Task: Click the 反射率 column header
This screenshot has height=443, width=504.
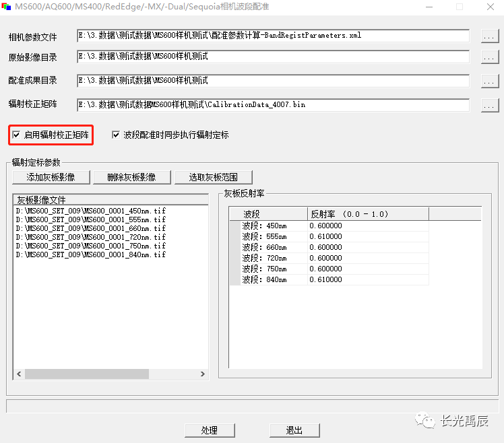Action: coord(367,214)
